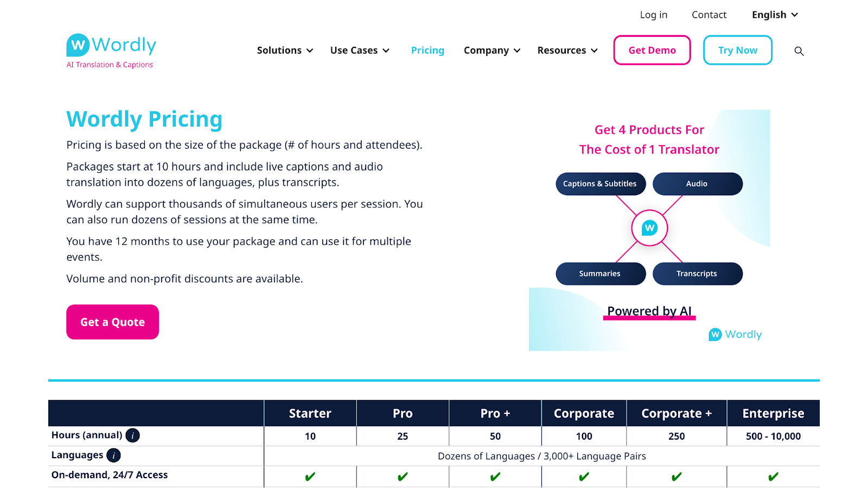Click the Get a Quote button
The width and height of the screenshot is (868, 488).
click(x=112, y=322)
